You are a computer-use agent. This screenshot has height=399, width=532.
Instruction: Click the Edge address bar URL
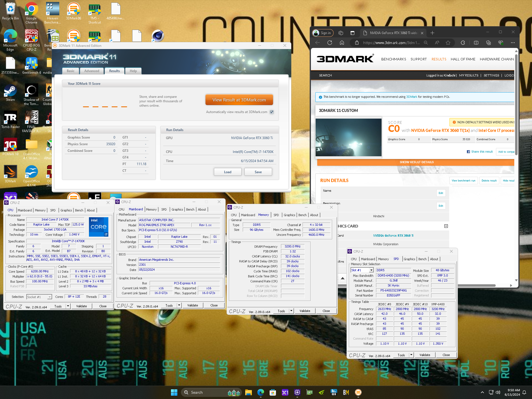391,43
